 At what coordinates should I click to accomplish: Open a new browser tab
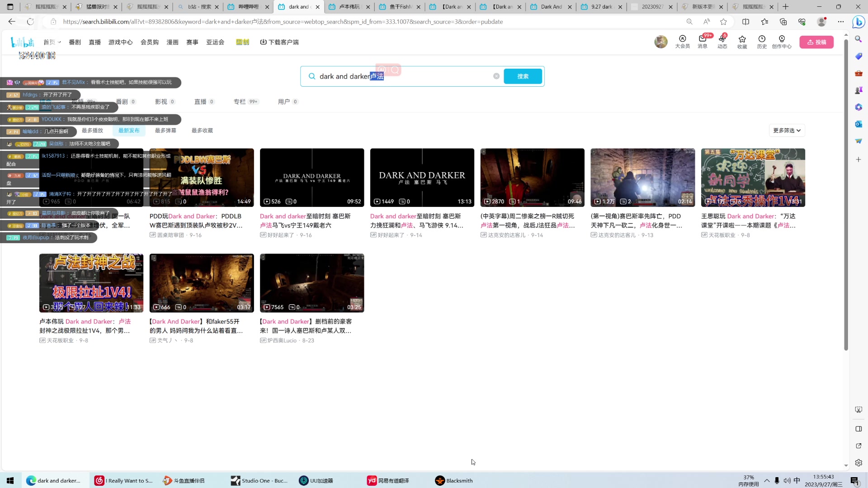(x=785, y=7)
